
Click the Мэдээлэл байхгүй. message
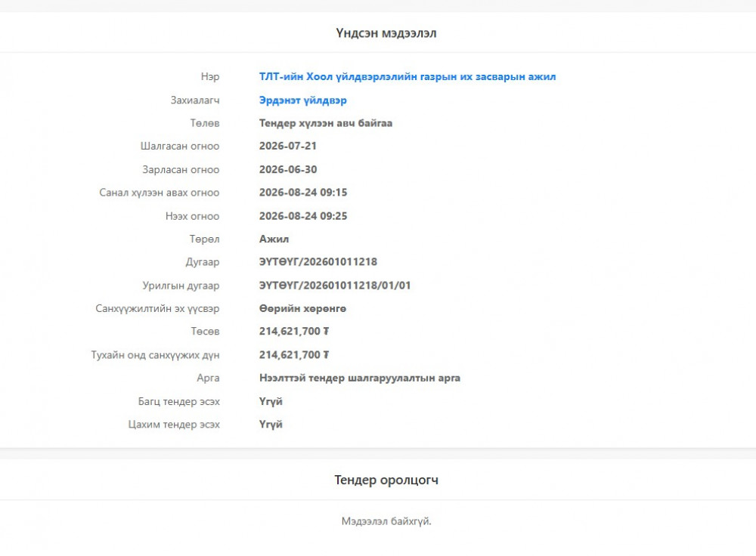tap(386, 521)
